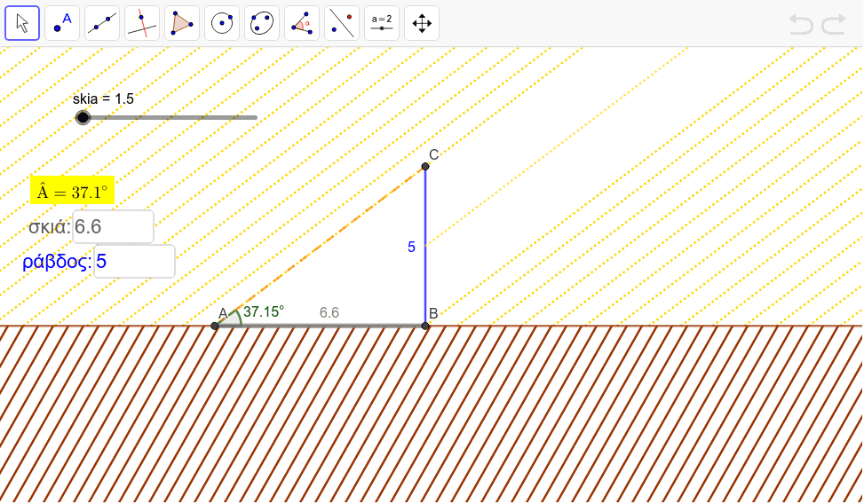Select the Point tool

(62, 23)
